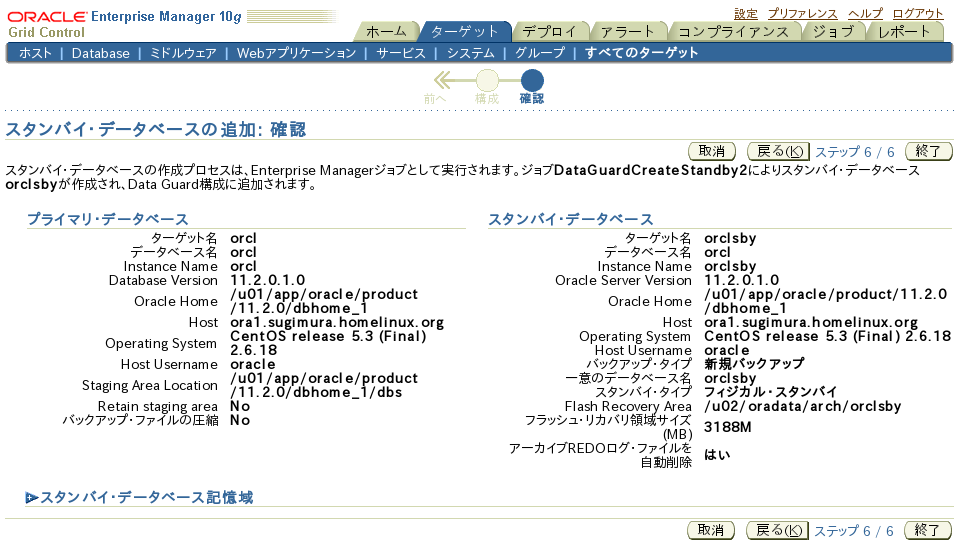This screenshot has height=547, width=961.
Task: Select サービス in the subnavigation bar
Action: [401, 53]
